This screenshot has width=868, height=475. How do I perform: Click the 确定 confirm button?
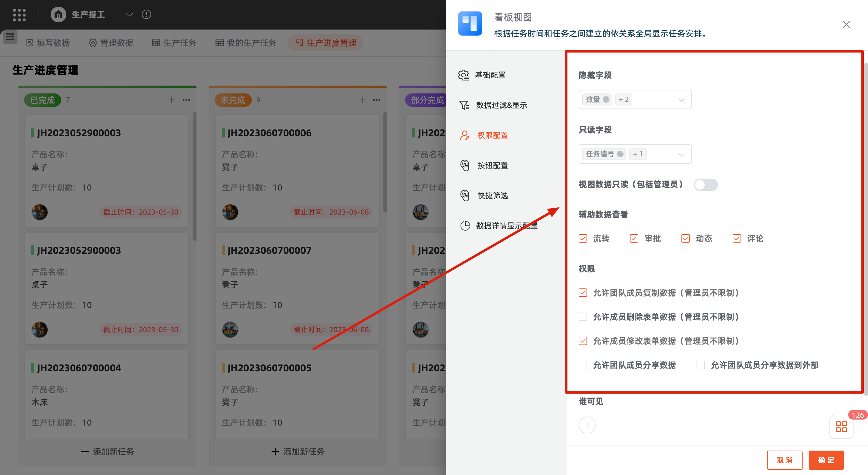[x=826, y=460]
